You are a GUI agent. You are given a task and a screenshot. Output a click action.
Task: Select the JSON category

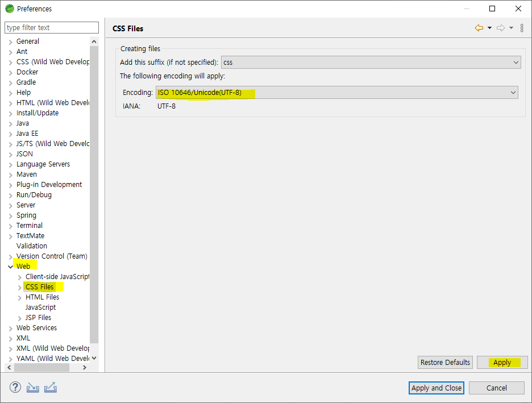pyautogui.click(x=24, y=153)
